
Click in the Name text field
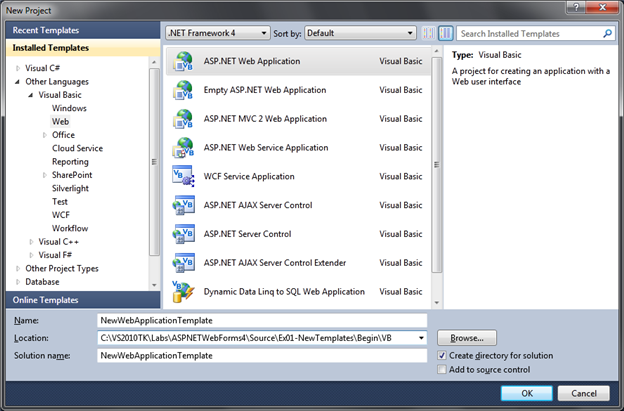point(262,321)
